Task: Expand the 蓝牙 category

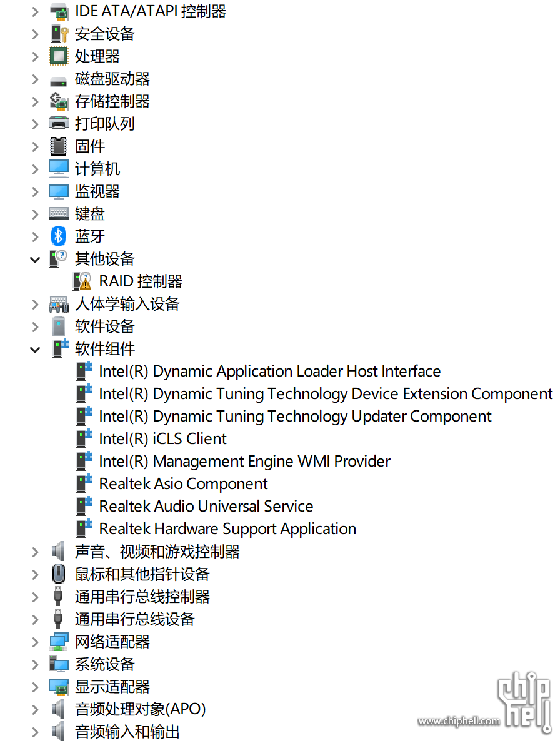Action: click(35, 236)
